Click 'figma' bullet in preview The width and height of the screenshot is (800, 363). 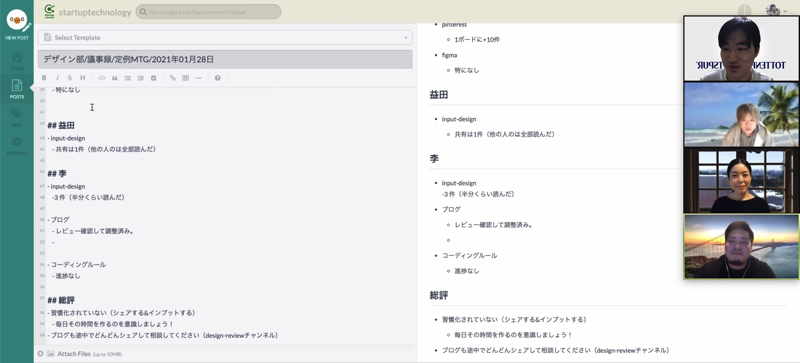point(449,55)
